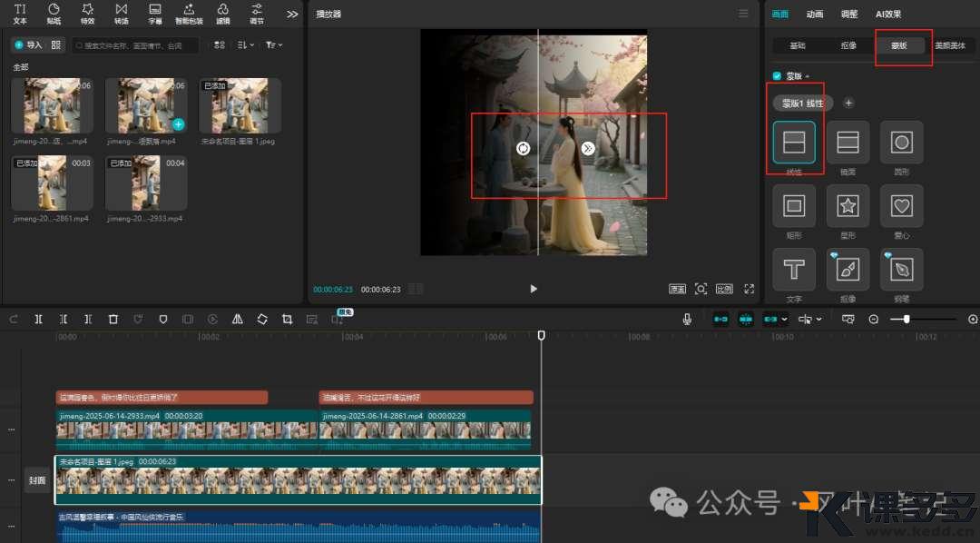Click the timeline zoom slider handle

906,320
